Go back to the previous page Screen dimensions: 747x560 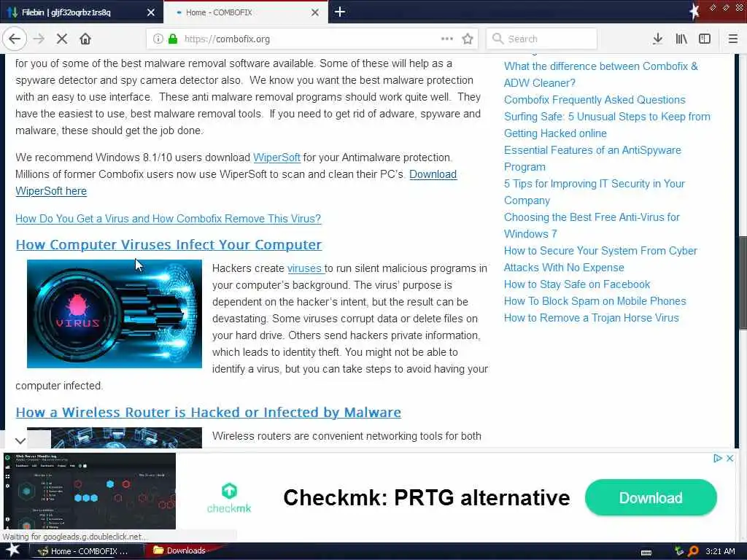(15, 39)
